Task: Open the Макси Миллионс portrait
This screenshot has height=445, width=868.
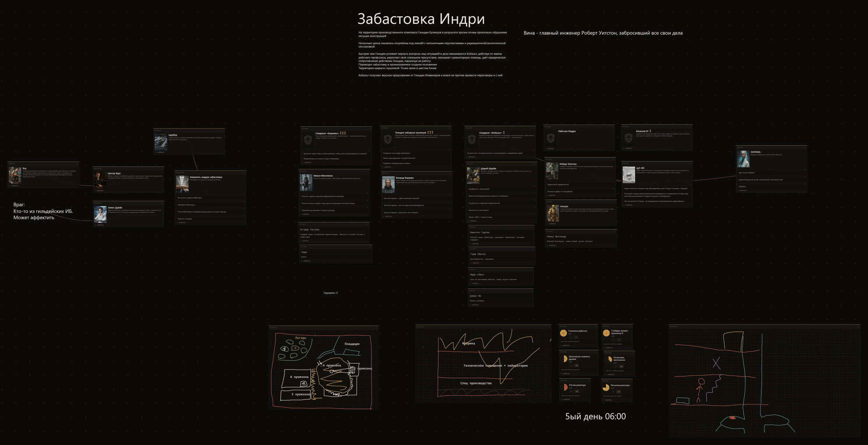Action: tap(306, 182)
